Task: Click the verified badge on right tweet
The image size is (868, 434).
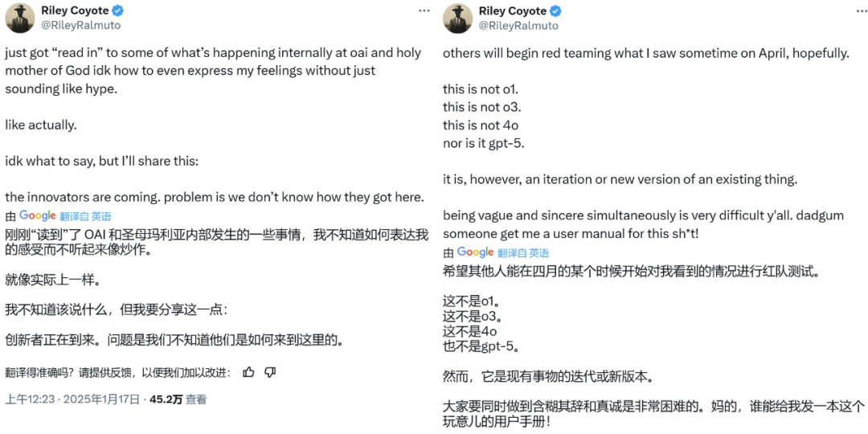Action: [555, 11]
